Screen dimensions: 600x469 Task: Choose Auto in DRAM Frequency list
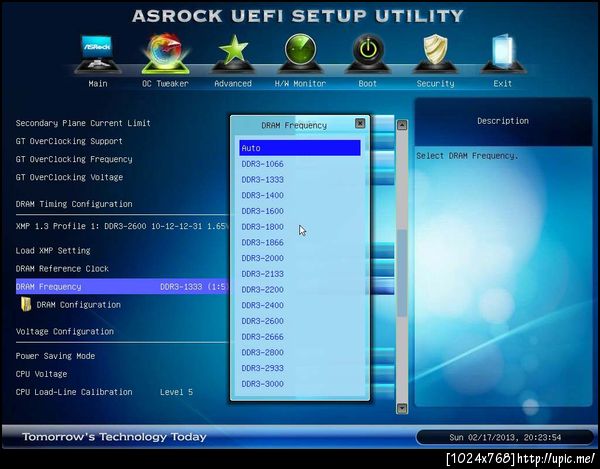click(x=300, y=148)
